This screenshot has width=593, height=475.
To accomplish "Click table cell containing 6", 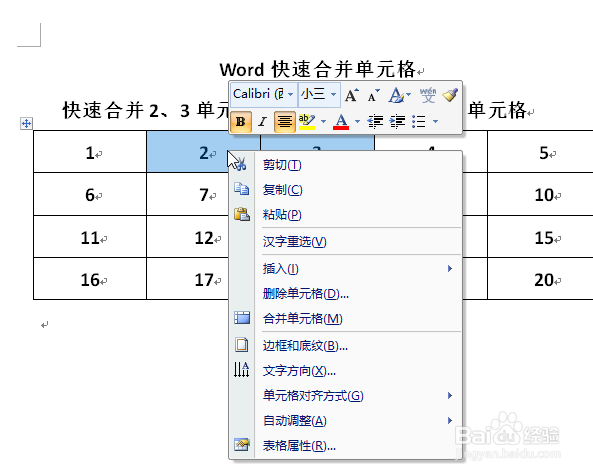I will 90,194.
